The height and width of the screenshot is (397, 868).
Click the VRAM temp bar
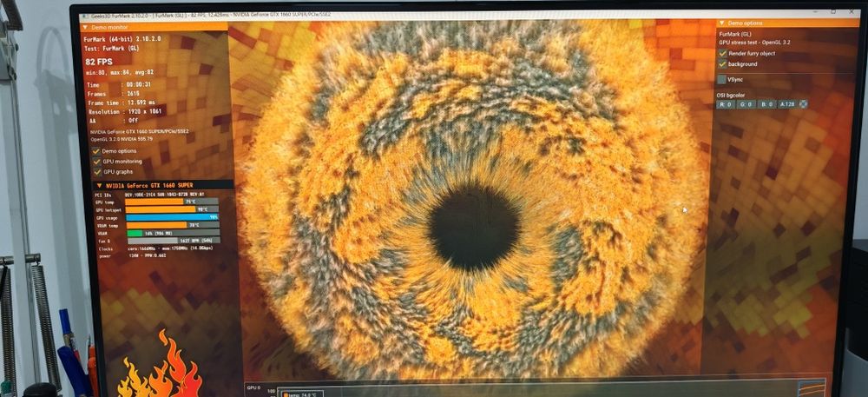tap(156, 225)
